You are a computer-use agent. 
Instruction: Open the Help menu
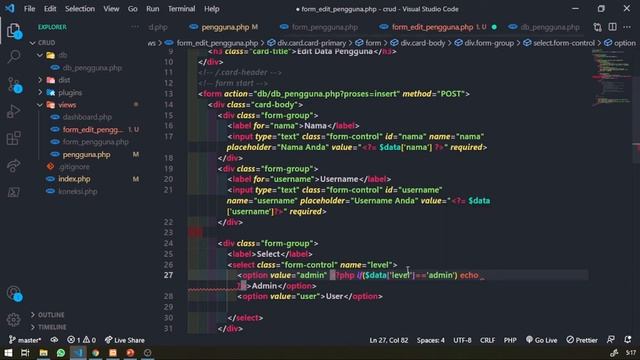(211, 9)
